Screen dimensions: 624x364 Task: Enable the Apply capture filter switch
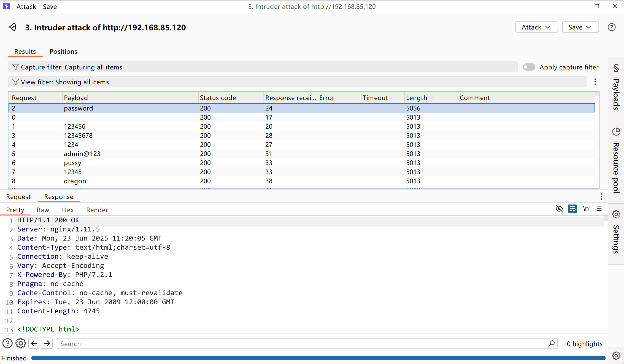click(529, 67)
